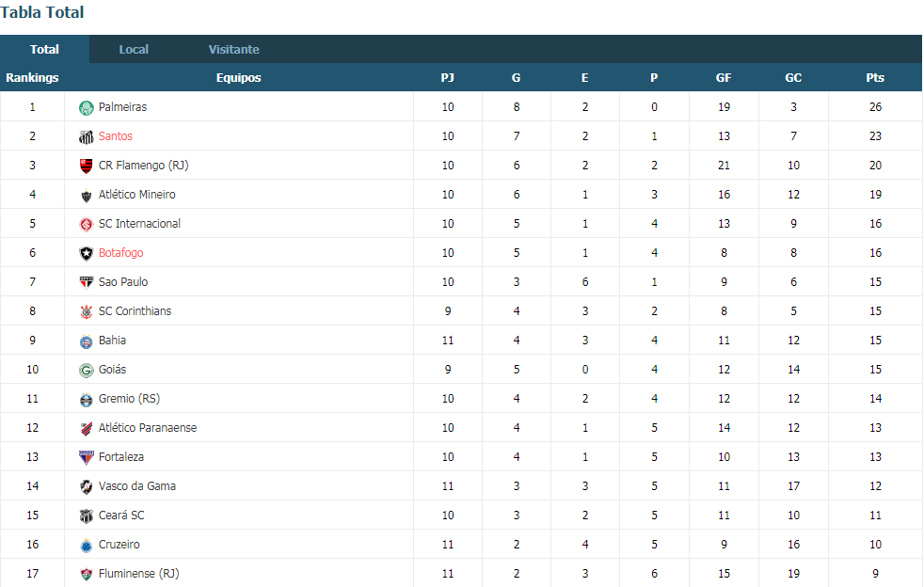Click the Botafogo star crest icon

click(86, 253)
